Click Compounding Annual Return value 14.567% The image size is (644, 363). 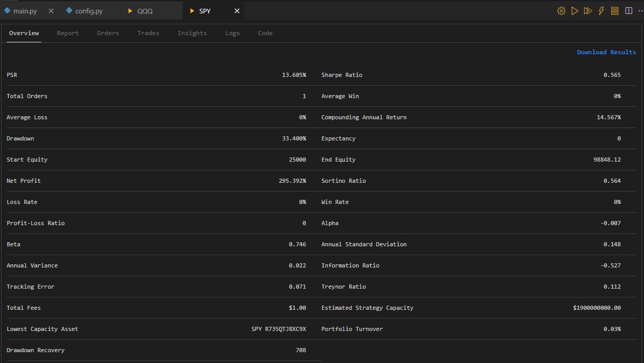tap(608, 117)
